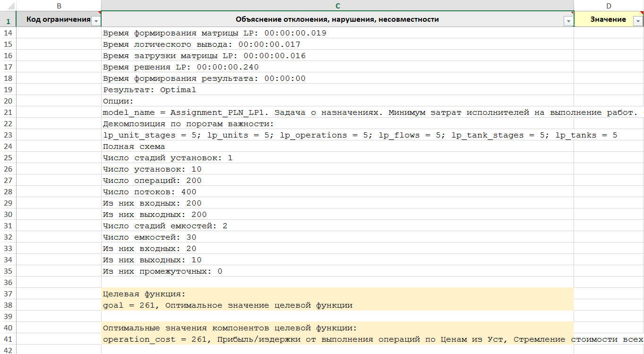Select the model_name = Assignment_PLN_LP1 cell
Image resolution: width=644 pixels, height=354 pixels.
(331, 112)
